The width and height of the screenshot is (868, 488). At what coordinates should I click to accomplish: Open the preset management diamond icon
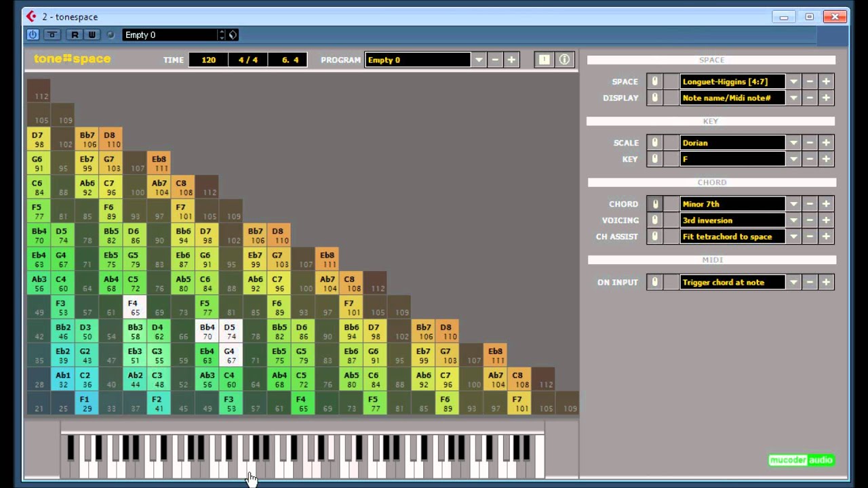point(233,35)
